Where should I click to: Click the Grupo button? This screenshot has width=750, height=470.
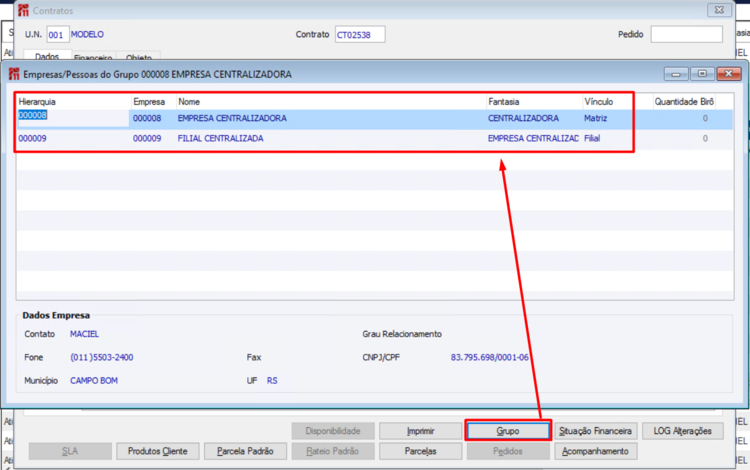508,431
